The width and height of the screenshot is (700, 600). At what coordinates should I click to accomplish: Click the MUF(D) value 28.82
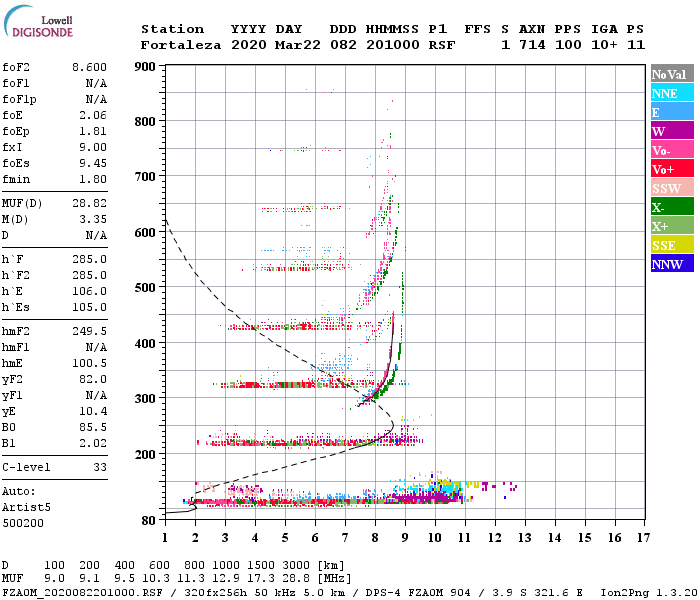pos(89,203)
